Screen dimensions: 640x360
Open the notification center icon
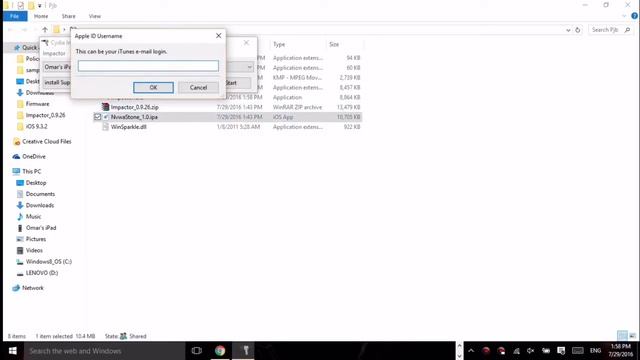pyautogui.click(x=561, y=351)
